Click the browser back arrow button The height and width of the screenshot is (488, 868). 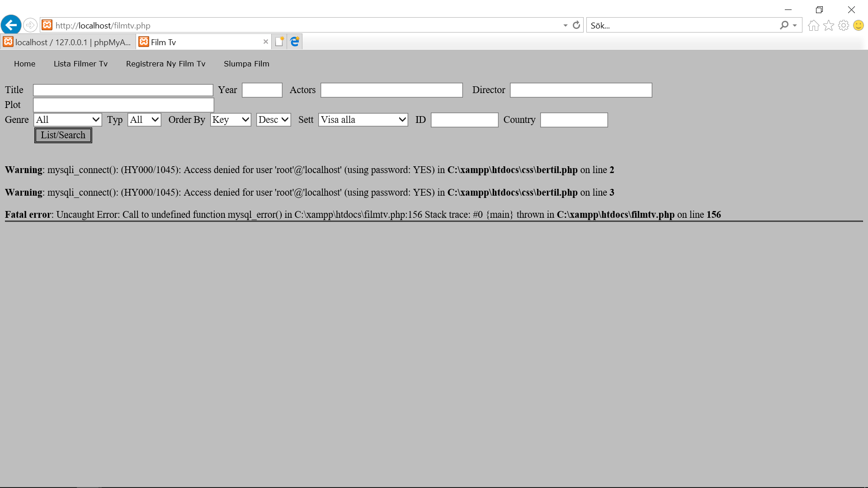[11, 25]
